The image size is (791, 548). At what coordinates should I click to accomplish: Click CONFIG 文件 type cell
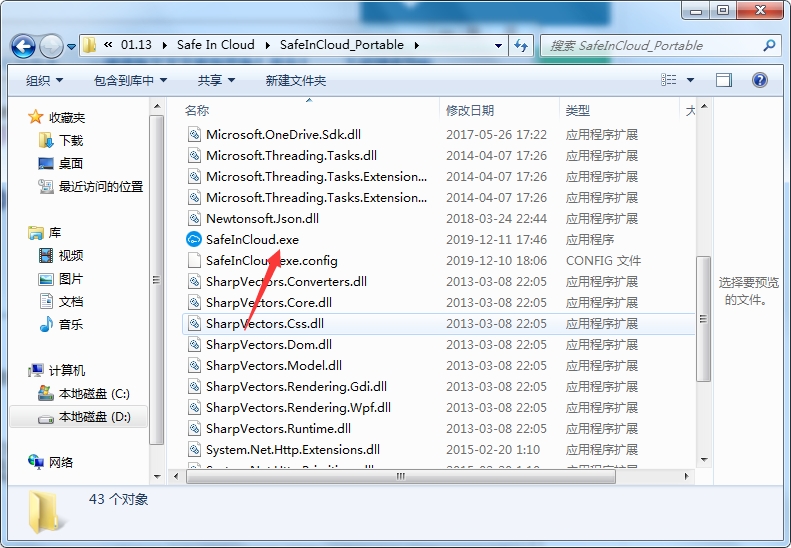(603, 260)
